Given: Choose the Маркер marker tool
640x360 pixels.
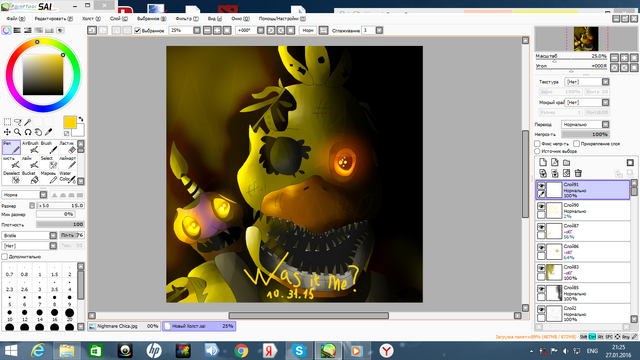Looking at the screenshot, I should click(49, 177).
